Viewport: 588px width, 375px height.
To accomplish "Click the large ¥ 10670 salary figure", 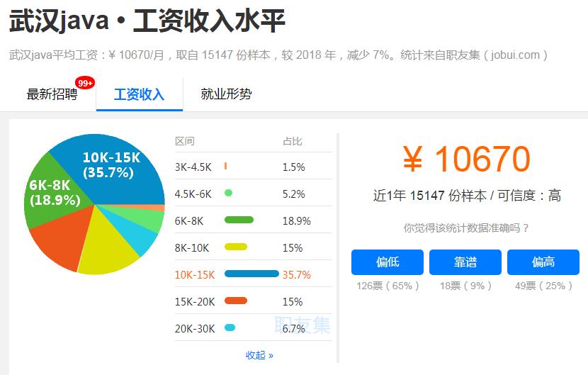I will 466,159.
